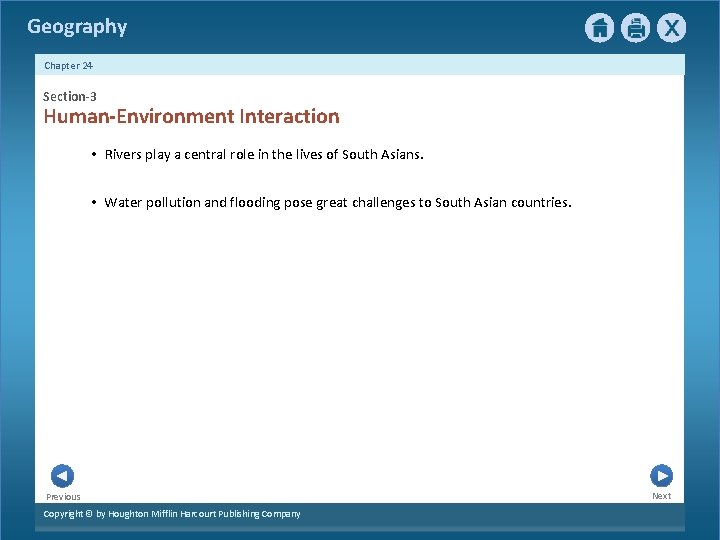
Task: Click the Human-Environment Interaction heading
Action: 191,117
